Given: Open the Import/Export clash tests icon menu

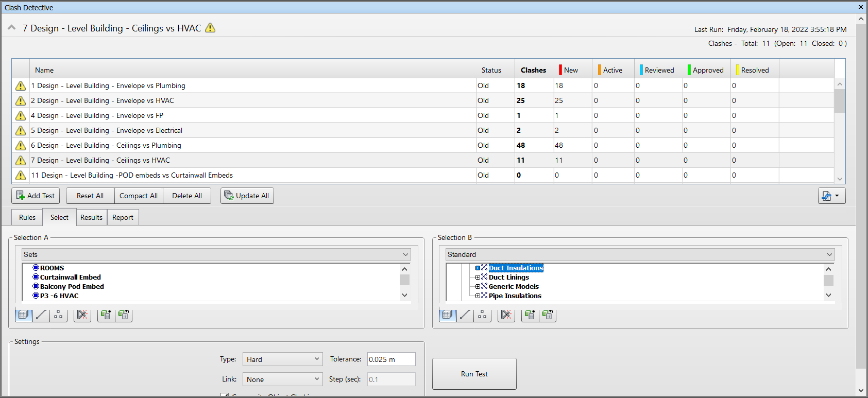Looking at the screenshot, I should [831, 196].
